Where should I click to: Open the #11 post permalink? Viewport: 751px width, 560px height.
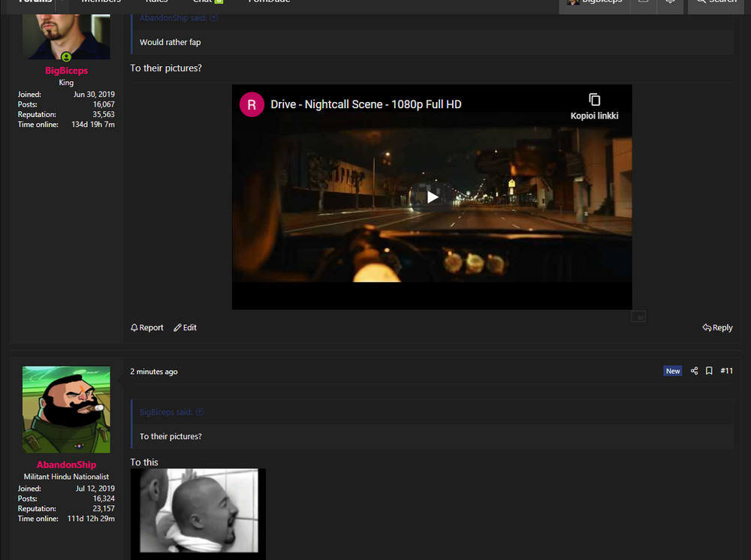pyautogui.click(x=726, y=371)
